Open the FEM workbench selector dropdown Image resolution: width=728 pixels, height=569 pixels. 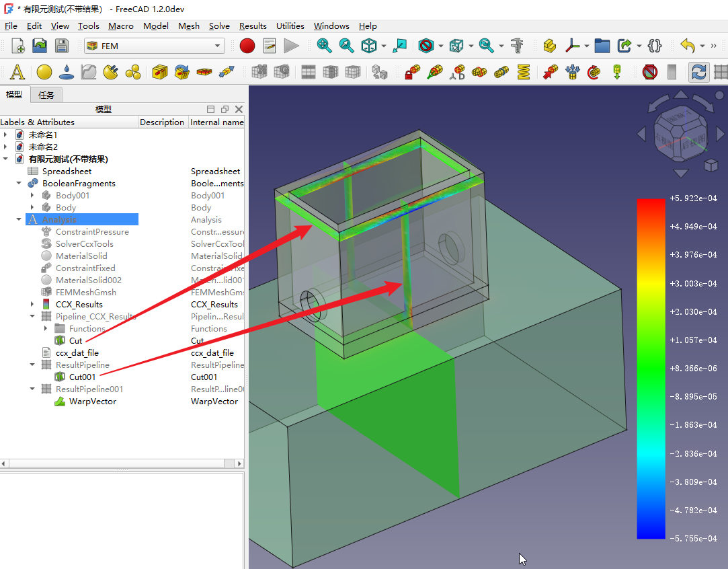[x=154, y=46]
